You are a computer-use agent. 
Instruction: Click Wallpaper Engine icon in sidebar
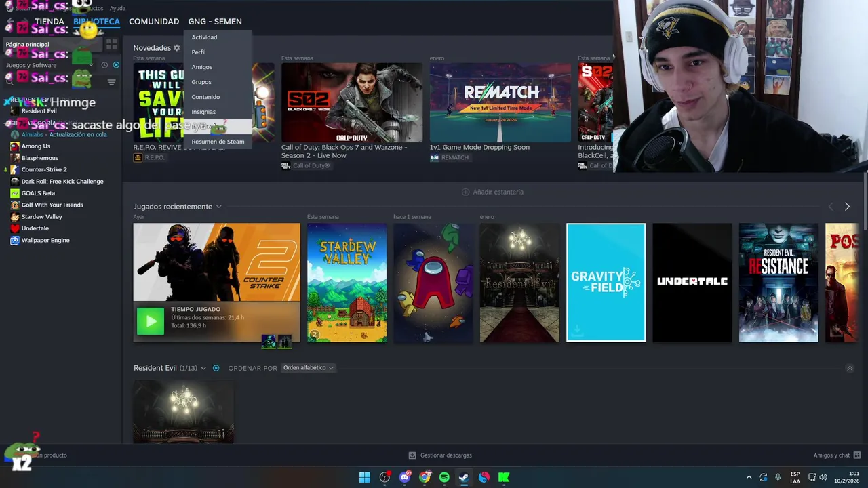(15, 240)
